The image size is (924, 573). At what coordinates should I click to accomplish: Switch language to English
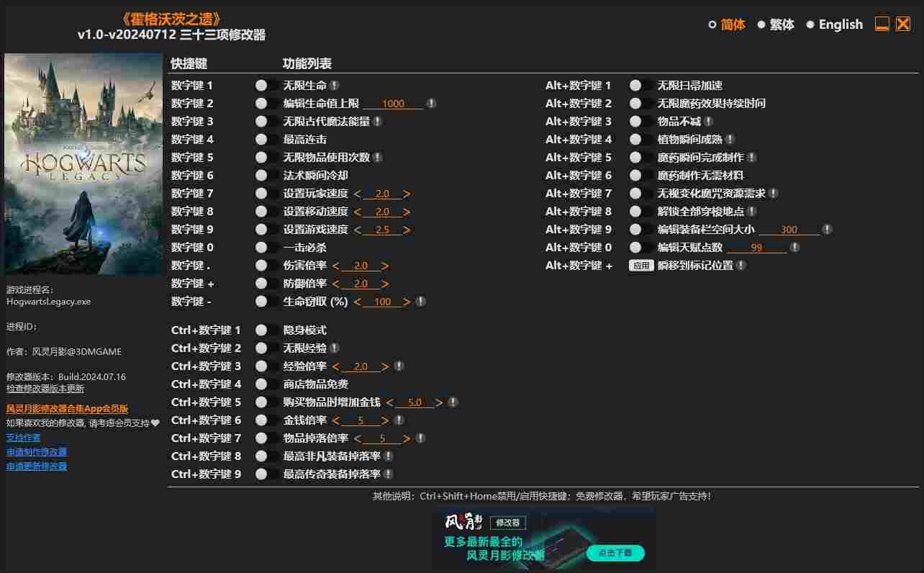(835, 24)
